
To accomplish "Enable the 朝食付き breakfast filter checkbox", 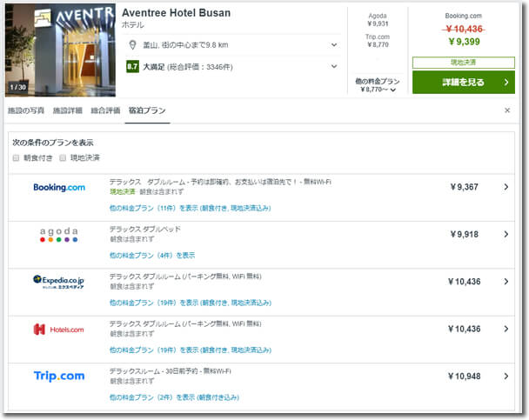I will 16,157.
